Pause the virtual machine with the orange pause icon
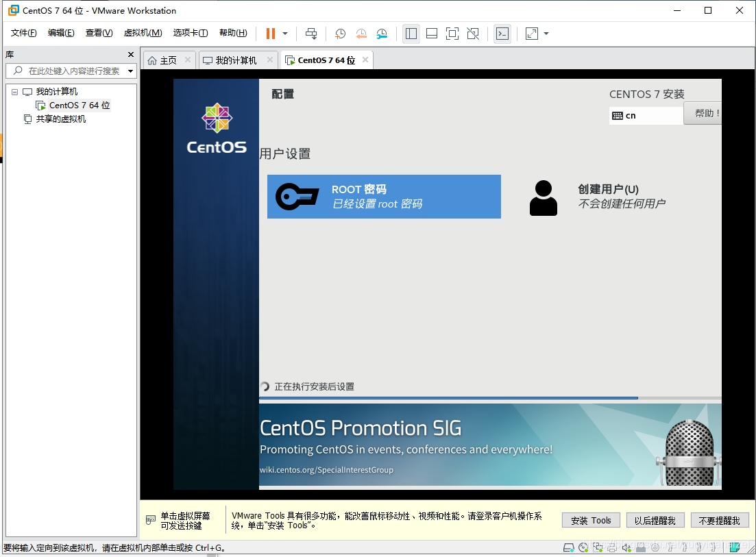 [271, 34]
